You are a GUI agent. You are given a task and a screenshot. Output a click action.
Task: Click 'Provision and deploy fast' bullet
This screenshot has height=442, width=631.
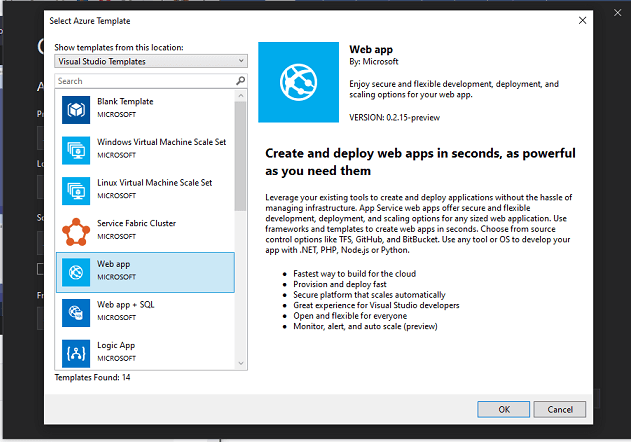340,284
